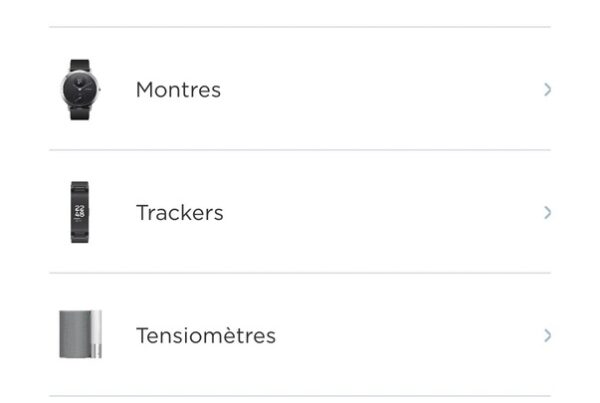Click the chevron arrow beside Montres
Screen dimensions: 600x403
tap(548, 90)
